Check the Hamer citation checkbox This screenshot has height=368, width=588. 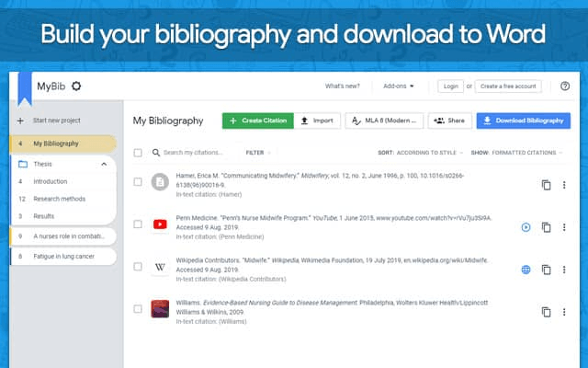(x=138, y=182)
